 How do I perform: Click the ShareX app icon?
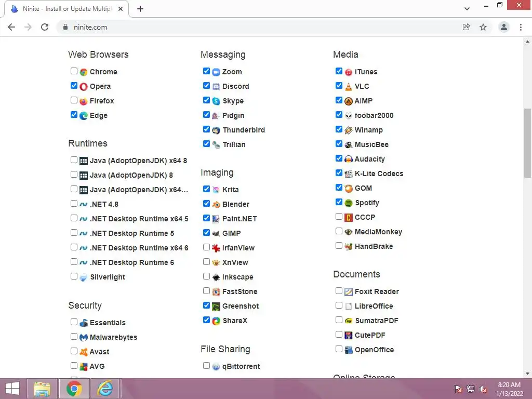216,321
